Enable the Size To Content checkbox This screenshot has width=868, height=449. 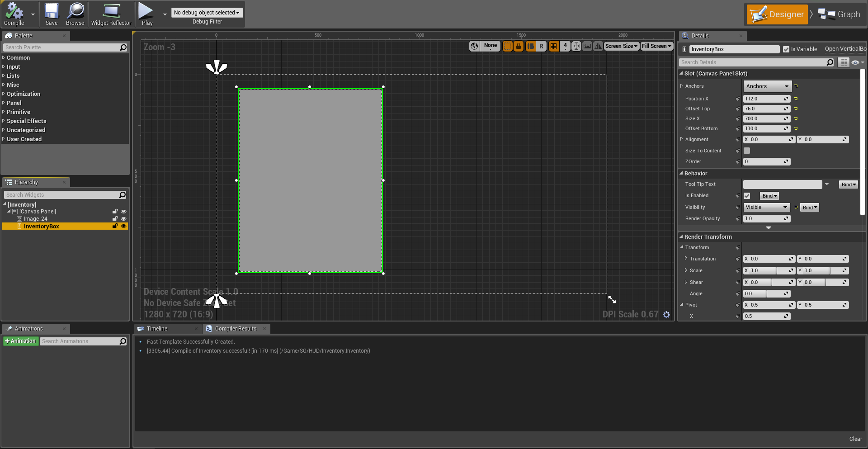pos(747,151)
